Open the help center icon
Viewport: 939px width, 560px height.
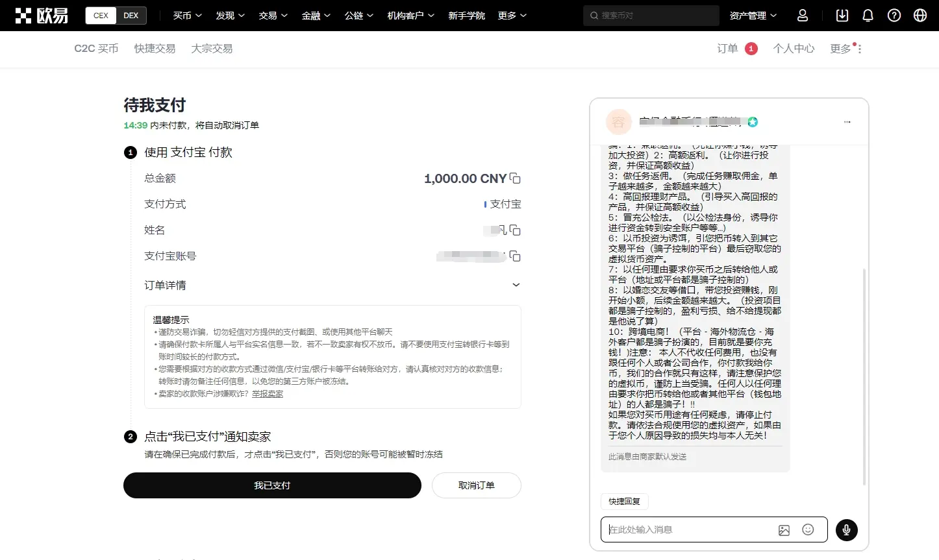point(894,15)
